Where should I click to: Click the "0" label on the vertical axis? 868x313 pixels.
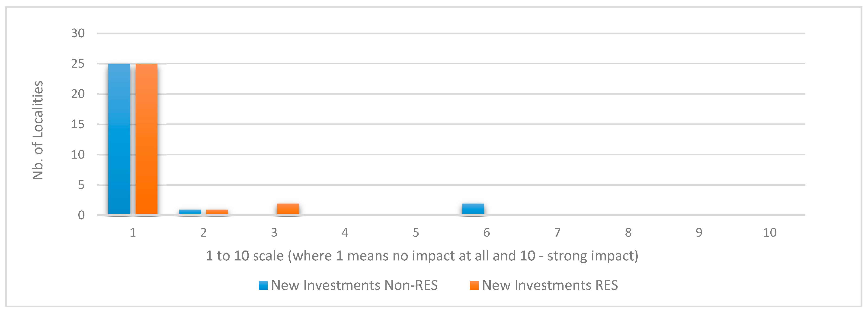81,215
